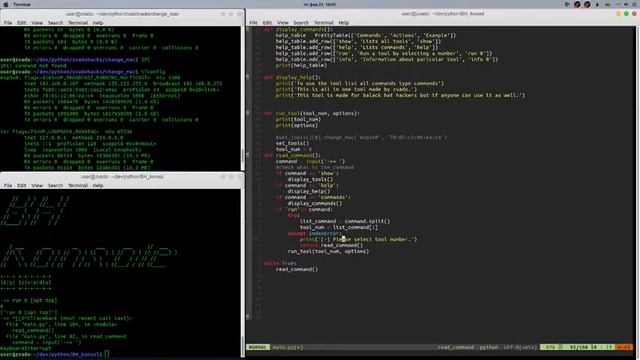
Task: Open File menu in the vim editor window
Action: click(x=253, y=23)
